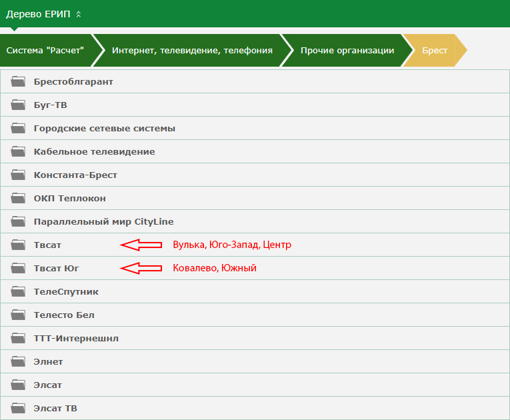
Task: Collapse the Дерево ЕРИП tree with chevron
Action: 79,14
